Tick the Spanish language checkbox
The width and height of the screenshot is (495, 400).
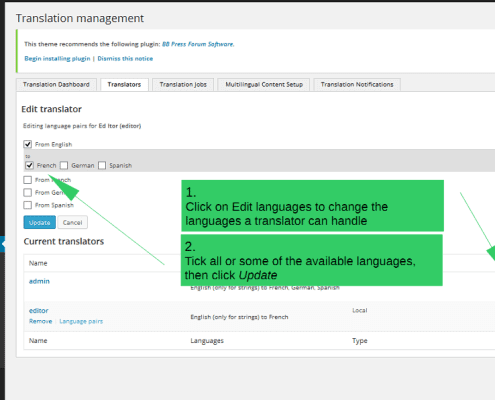tap(102, 165)
